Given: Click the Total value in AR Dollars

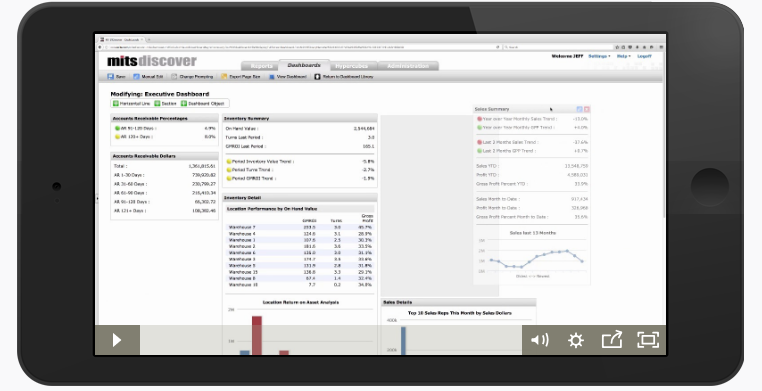Looking at the screenshot, I should point(202,166).
